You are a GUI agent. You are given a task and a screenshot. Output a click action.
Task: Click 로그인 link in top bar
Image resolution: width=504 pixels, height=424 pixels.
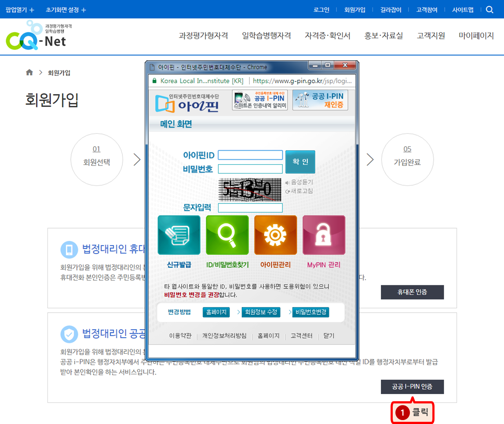click(321, 10)
